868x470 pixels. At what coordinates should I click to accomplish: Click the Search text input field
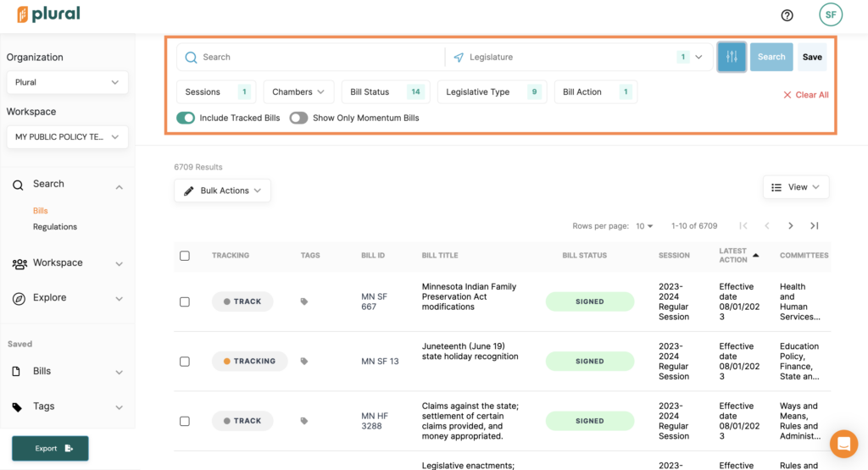[318, 57]
